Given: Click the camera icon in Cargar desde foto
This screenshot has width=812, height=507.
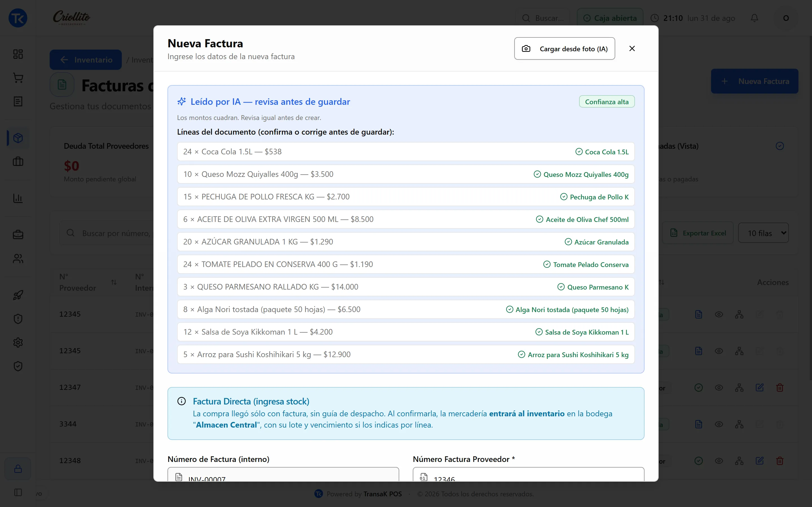Looking at the screenshot, I should pos(526,49).
